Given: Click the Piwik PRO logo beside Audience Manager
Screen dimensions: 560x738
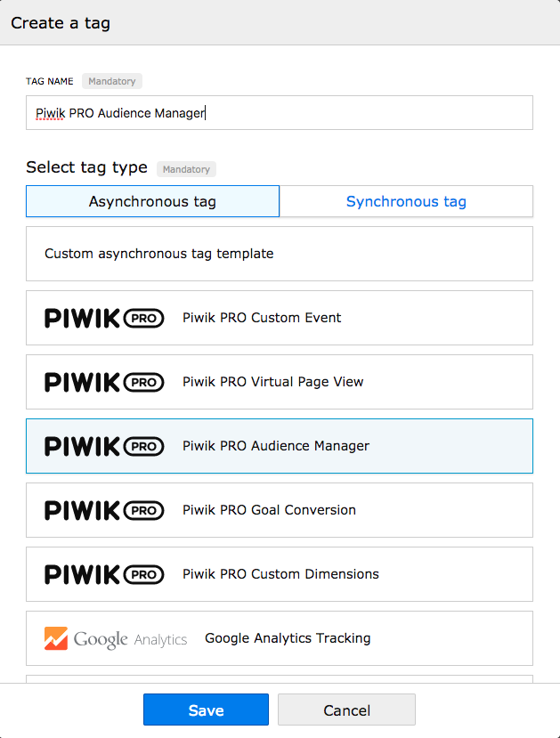Looking at the screenshot, I should pos(104,446).
